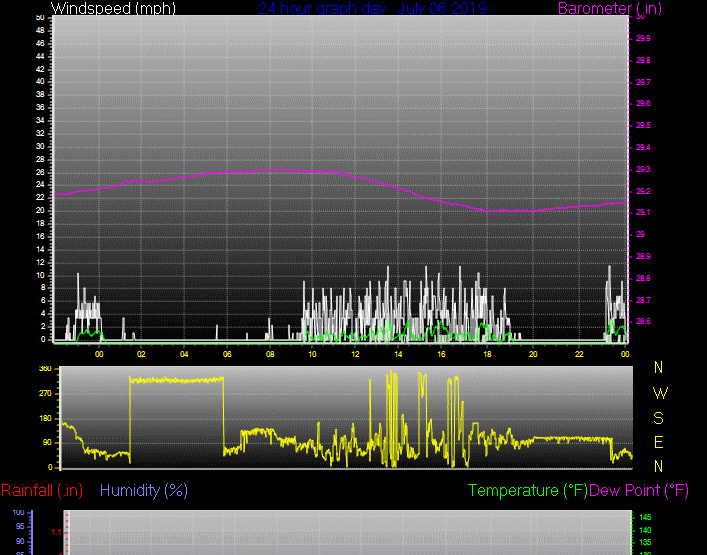Select the 24 hour graph date title

[x=372, y=8]
